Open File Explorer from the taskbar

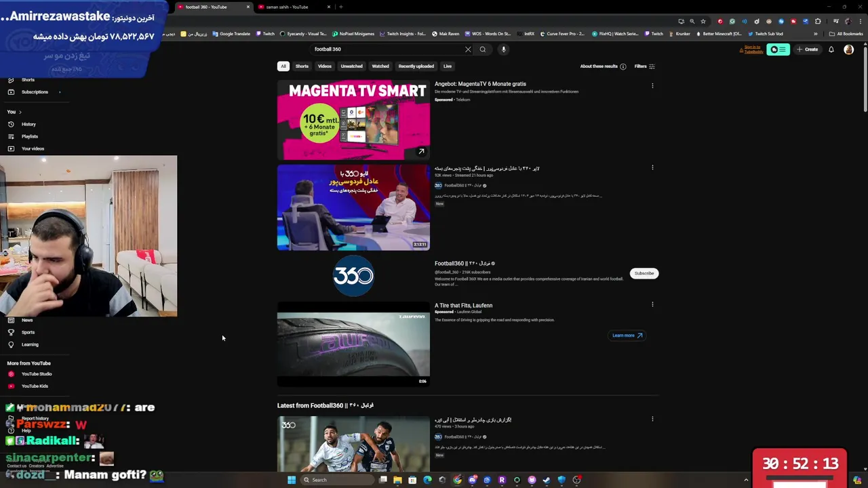[397, 480]
